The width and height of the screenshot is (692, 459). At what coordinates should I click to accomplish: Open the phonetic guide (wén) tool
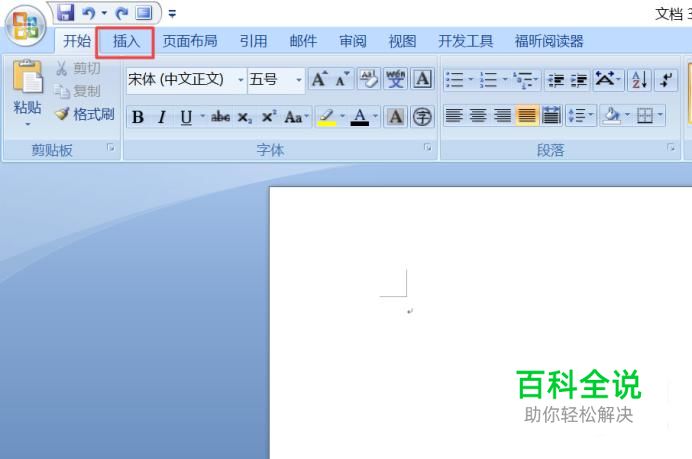[x=395, y=79]
